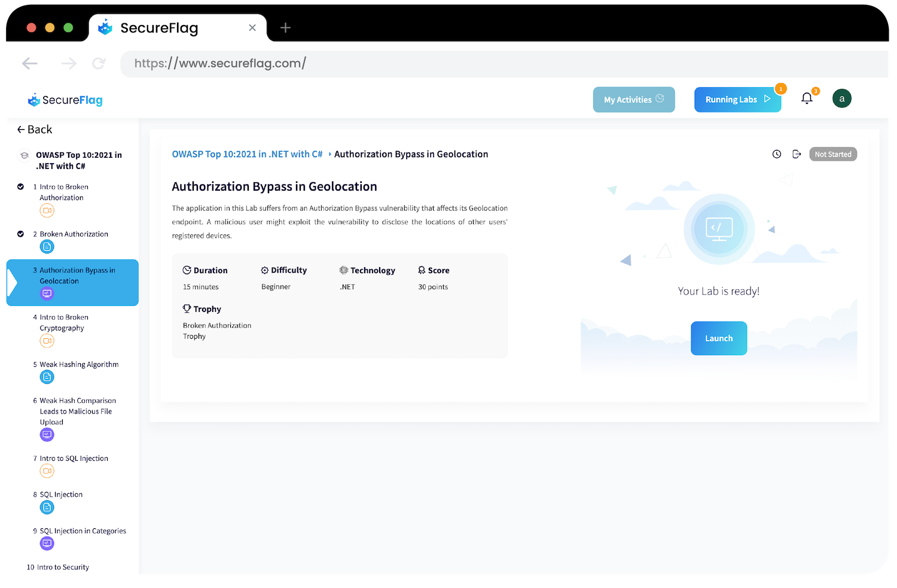Open a new browser tab with plus

(285, 27)
